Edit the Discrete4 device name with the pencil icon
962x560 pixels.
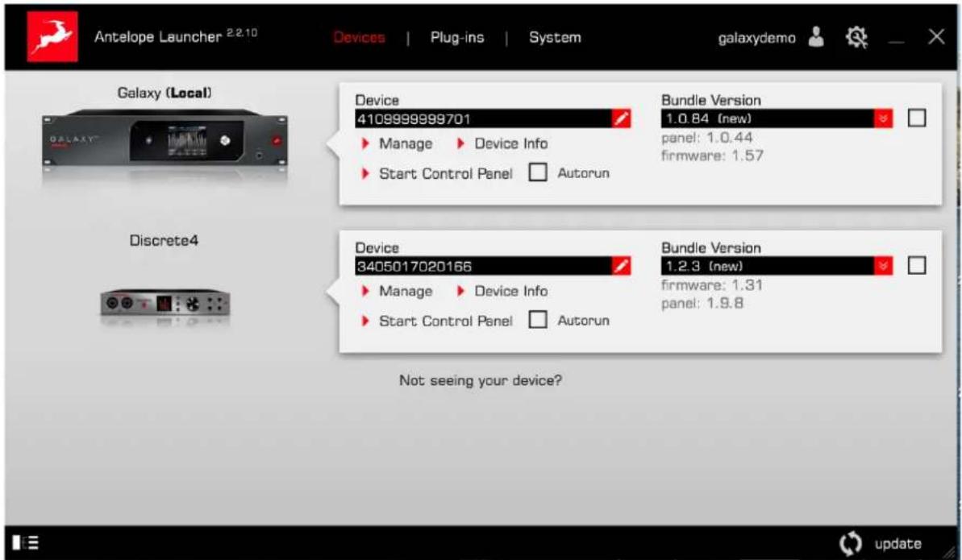(x=621, y=266)
